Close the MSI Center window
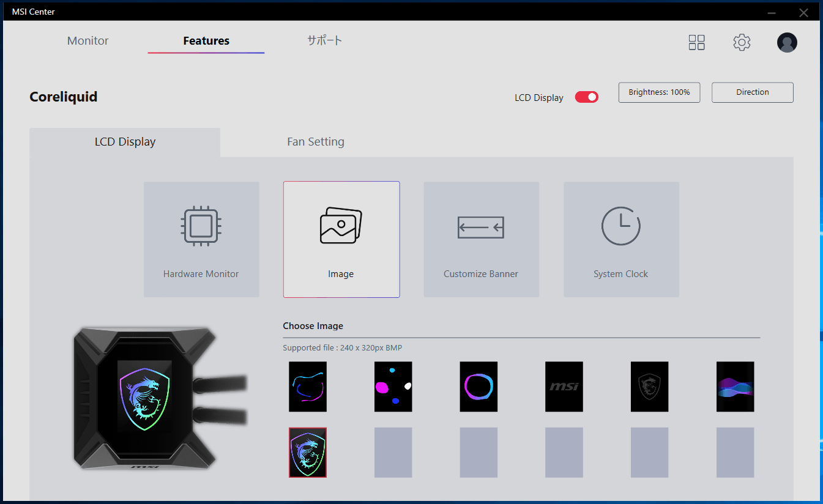 coord(804,12)
